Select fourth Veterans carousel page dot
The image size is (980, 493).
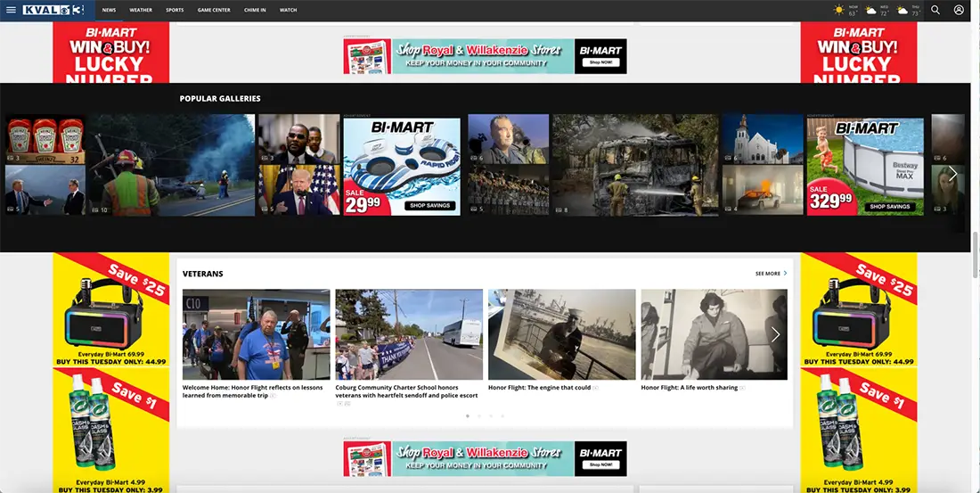pyautogui.click(x=502, y=416)
